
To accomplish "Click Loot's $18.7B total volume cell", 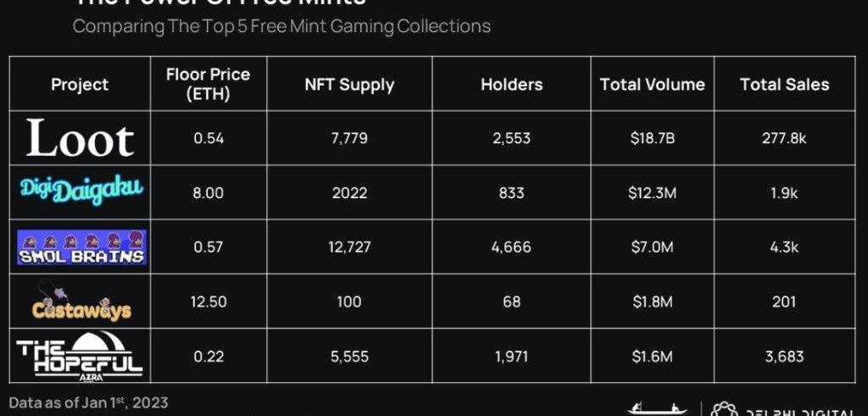I will pyautogui.click(x=652, y=138).
